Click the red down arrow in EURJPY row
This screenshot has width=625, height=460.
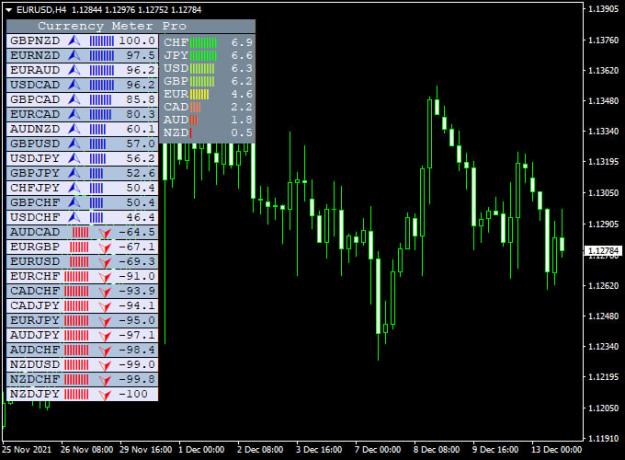[105, 321]
